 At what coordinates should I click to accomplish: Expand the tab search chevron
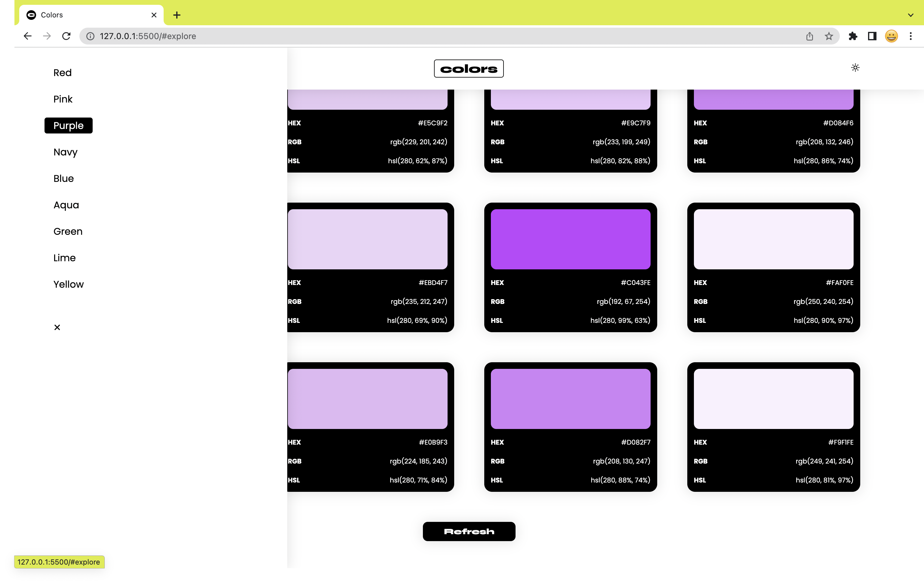tap(910, 15)
